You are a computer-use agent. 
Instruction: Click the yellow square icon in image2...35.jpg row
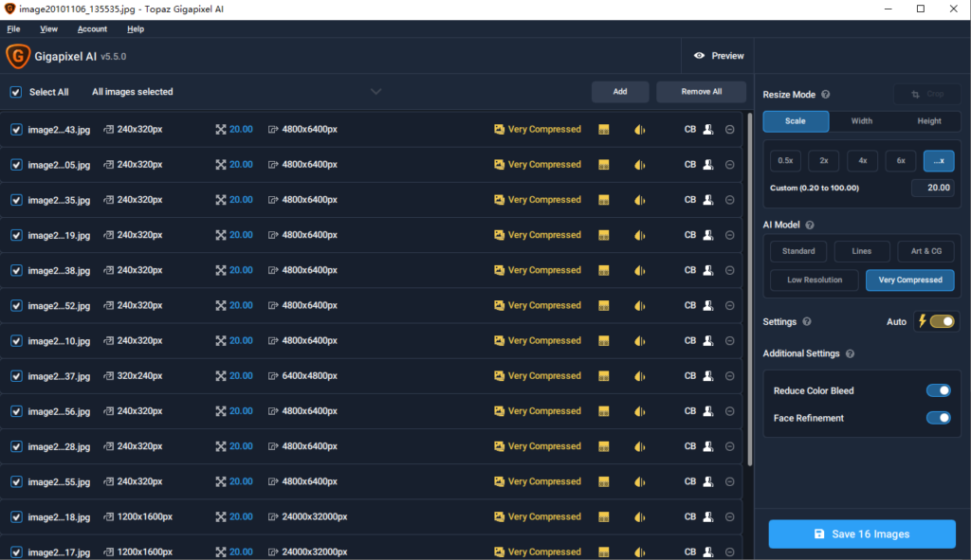604,200
